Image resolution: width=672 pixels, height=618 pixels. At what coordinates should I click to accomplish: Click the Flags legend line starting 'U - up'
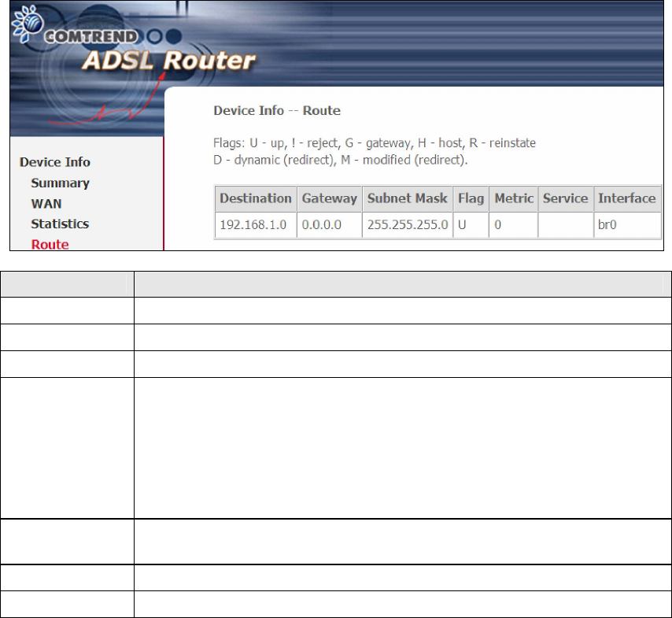pos(374,142)
